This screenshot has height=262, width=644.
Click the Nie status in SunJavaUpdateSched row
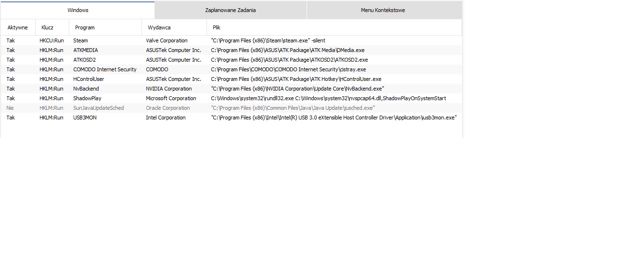(x=10, y=108)
